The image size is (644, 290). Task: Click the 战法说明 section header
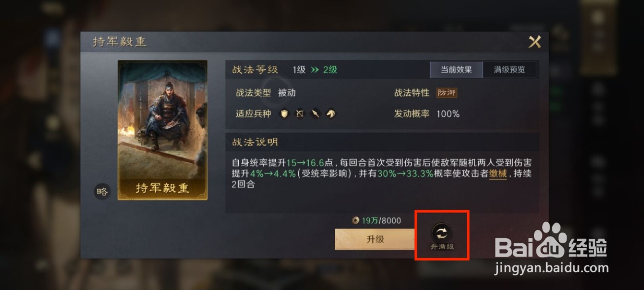(x=255, y=142)
